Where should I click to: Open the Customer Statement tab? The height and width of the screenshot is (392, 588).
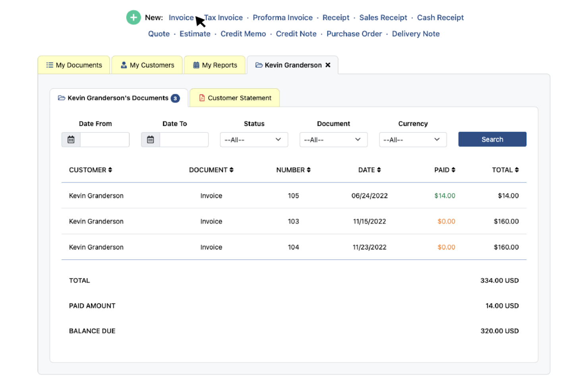point(239,98)
